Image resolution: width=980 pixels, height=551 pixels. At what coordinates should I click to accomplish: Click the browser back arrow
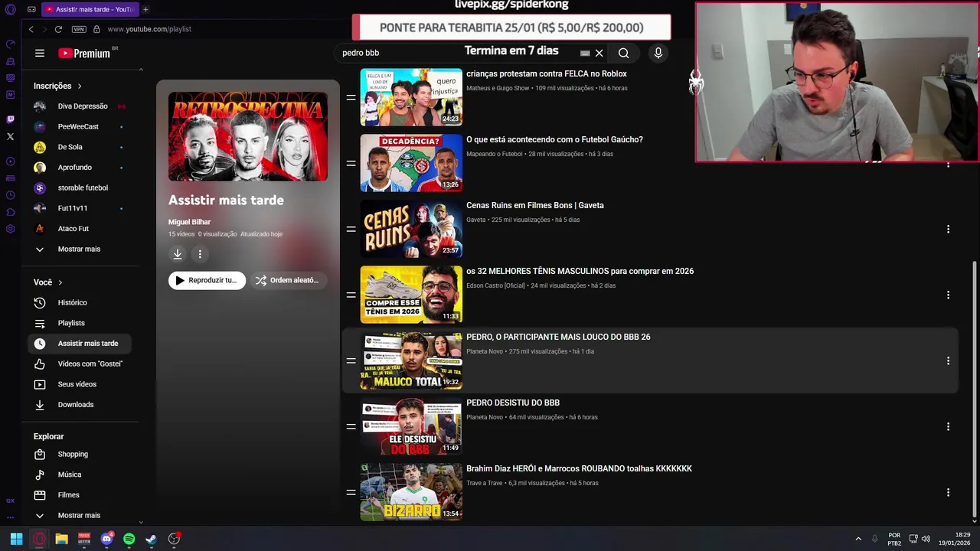point(31,29)
